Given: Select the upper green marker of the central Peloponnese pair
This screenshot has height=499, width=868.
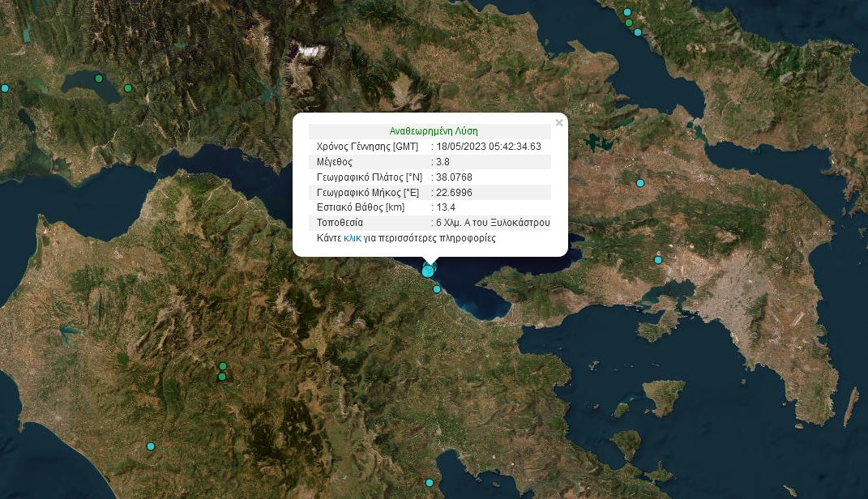Looking at the screenshot, I should (223, 366).
